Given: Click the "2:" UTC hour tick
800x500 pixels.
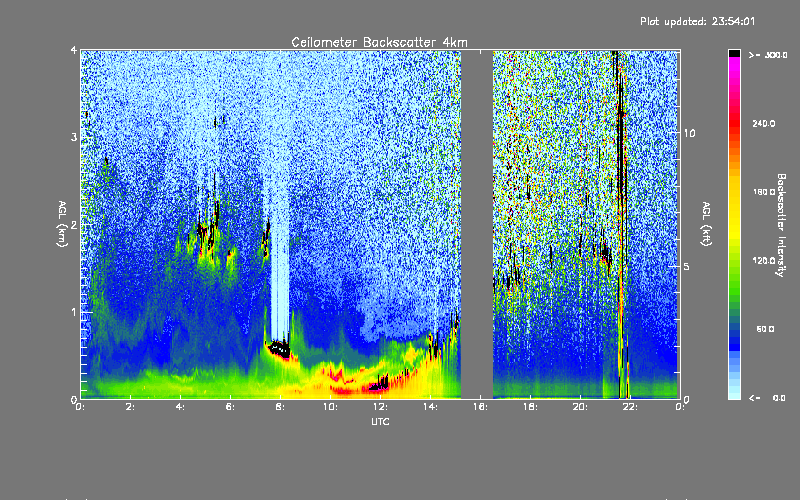Looking at the screenshot, I should 130,407.
